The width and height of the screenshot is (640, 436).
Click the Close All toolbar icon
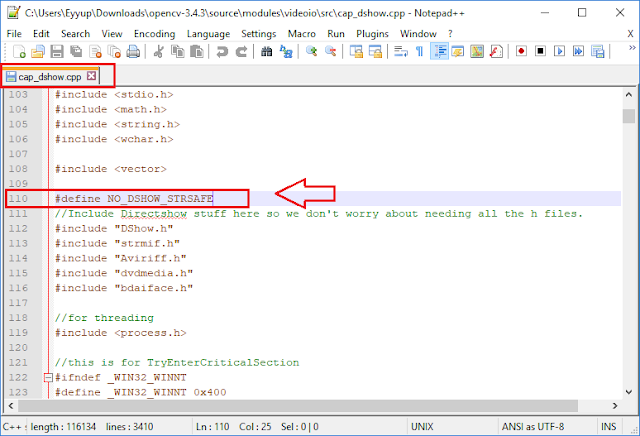114,51
